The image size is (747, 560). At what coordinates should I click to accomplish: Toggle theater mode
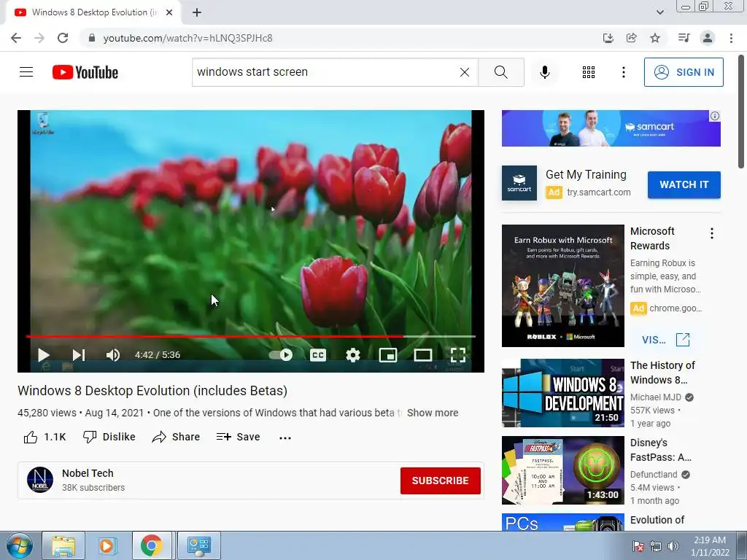422,355
